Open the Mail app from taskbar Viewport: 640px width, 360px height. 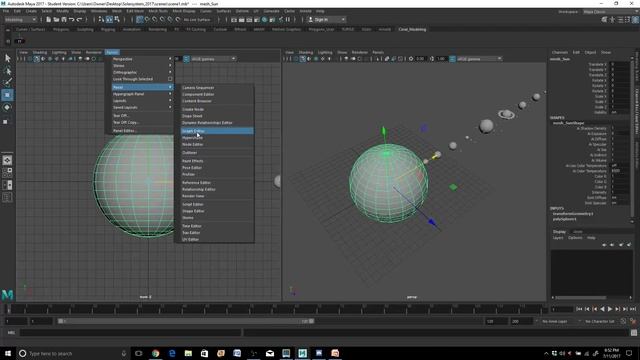coord(270,353)
